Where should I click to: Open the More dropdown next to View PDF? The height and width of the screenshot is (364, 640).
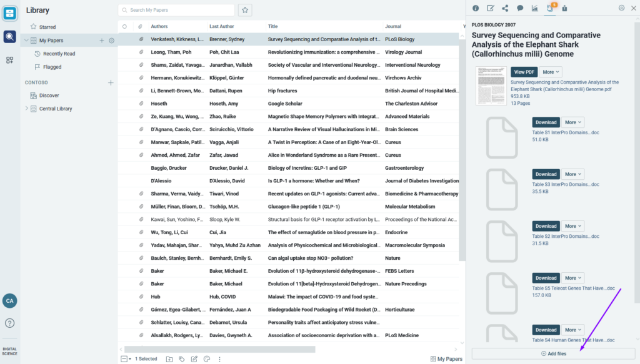click(x=550, y=72)
